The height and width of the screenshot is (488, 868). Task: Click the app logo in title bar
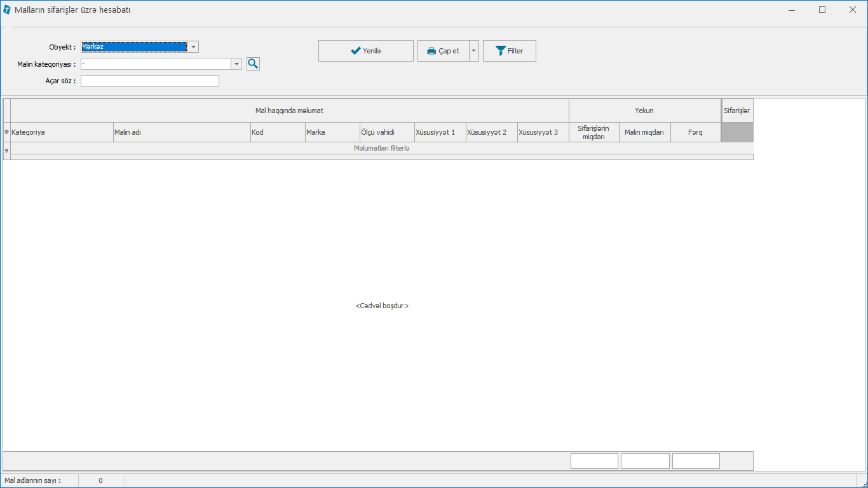coord(7,10)
